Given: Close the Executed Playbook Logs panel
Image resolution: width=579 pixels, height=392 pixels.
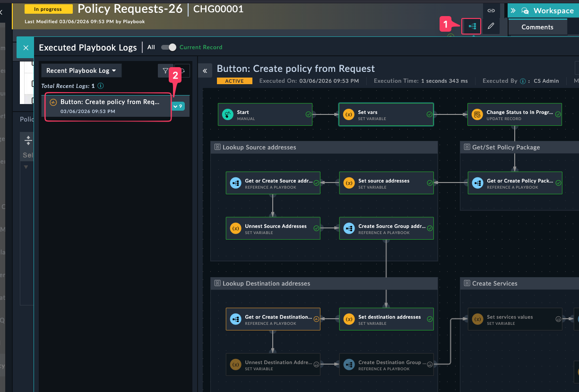Looking at the screenshot, I should (26, 47).
